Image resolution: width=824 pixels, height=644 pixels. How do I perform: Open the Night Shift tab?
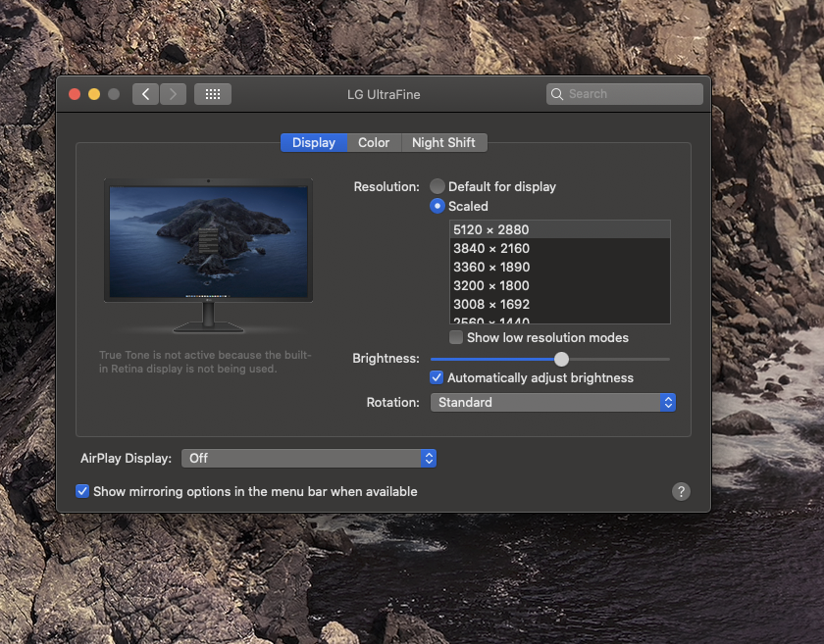(443, 142)
